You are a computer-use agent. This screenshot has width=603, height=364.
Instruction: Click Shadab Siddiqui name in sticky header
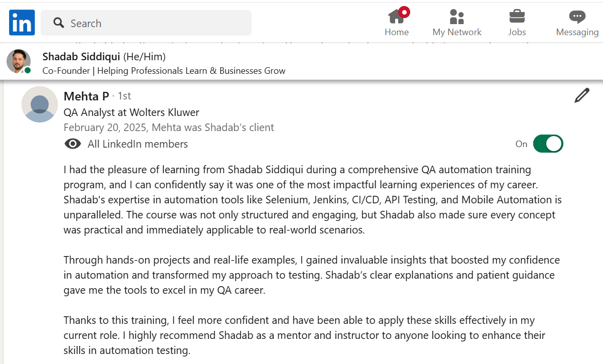click(x=81, y=56)
